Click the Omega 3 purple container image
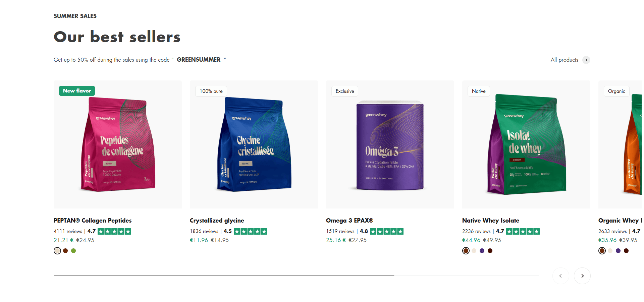This screenshot has height=302, width=644. [x=390, y=145]
